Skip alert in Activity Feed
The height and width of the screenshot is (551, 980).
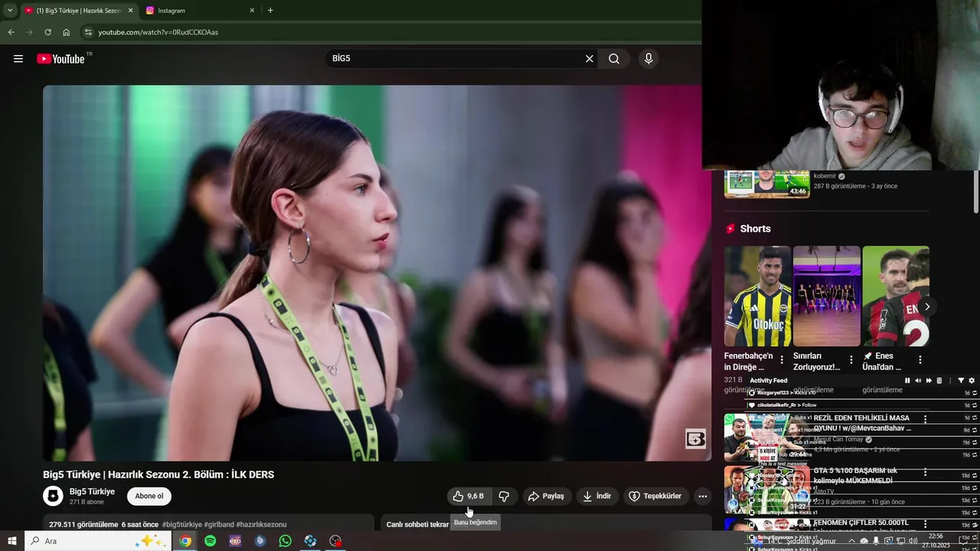coord(929,380)
